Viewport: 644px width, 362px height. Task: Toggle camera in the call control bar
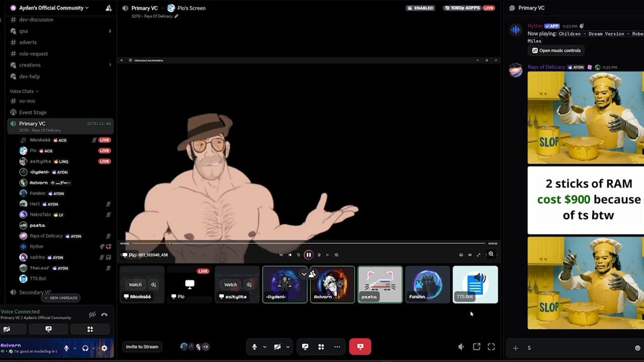277,346
